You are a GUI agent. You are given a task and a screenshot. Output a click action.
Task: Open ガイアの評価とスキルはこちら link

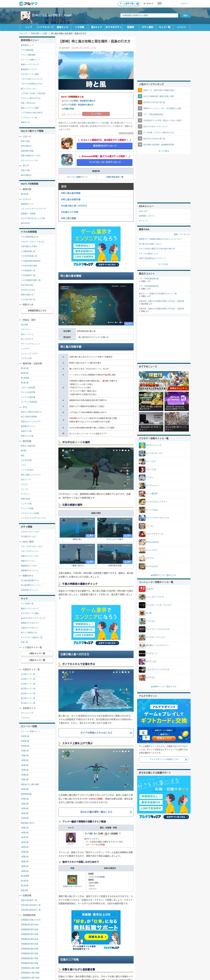coord(96,732)
